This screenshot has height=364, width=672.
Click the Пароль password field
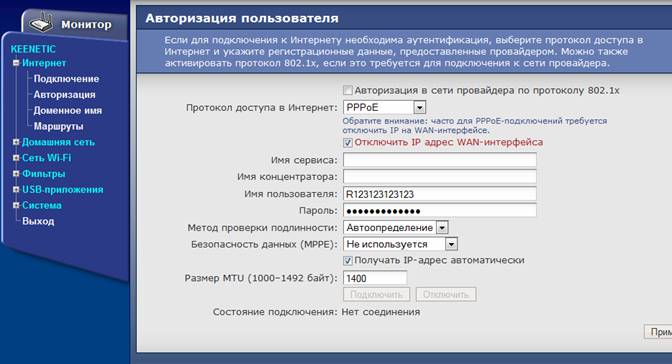pyautogui.click(x=440, y=211)
